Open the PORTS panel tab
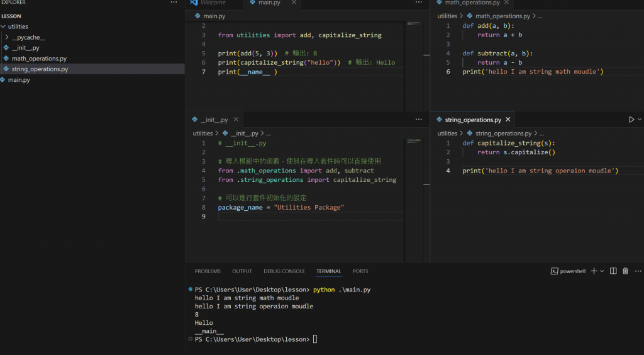Screen dimensions: 644x355 coord(360,271)
